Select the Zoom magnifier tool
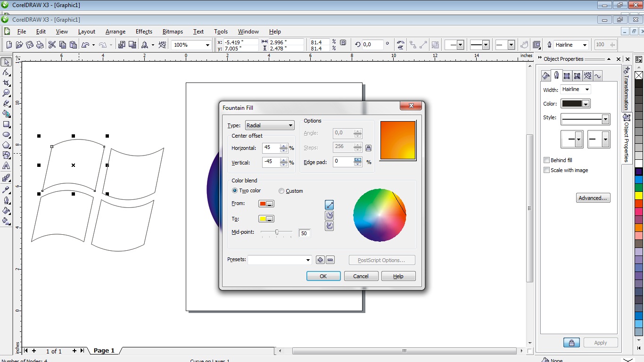This screenshot has height=362, width=644. (x=6, y=93)
